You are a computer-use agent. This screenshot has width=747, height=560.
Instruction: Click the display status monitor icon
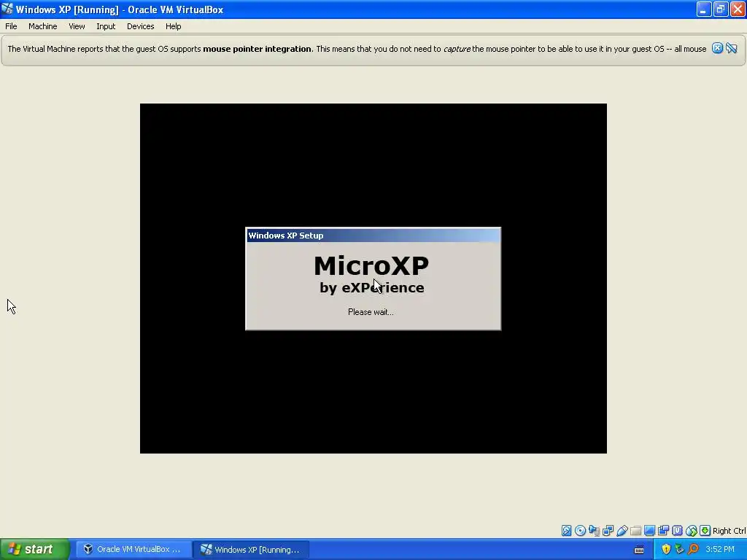click(649, 531)
